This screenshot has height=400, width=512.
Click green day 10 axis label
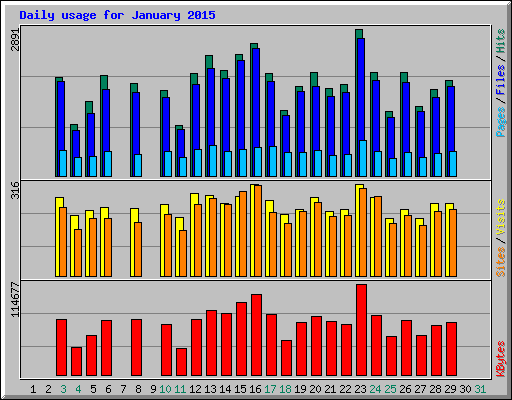tap(165, 389)
